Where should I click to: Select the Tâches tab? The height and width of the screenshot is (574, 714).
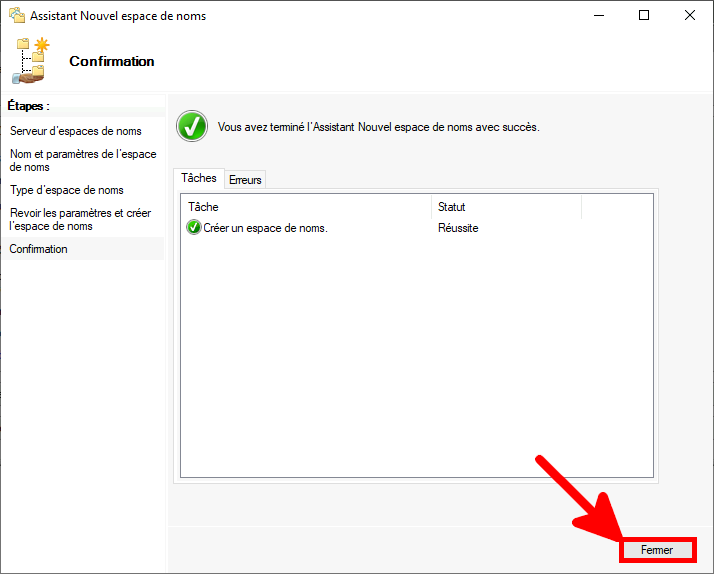(199, 178)
